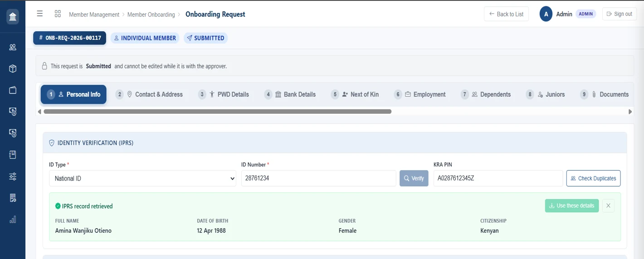This screenshot has width=644, height=259.
Task: Open Member Management breadcrumb link
Action: [94, 15]
